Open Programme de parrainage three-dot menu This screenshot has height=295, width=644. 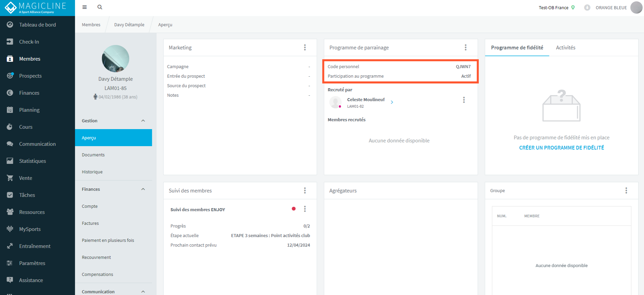point(465,47)
